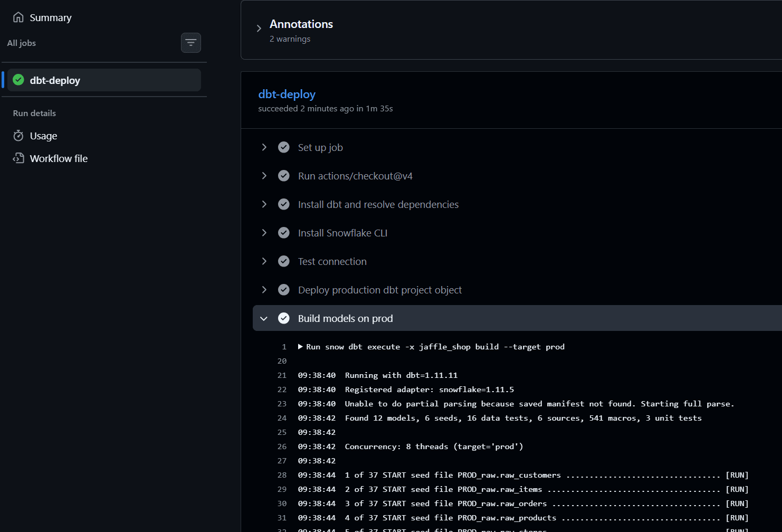Screen dimensions: 782x532
Task: Expand the Annotations section chevron
Action: [x=259, y=28]
